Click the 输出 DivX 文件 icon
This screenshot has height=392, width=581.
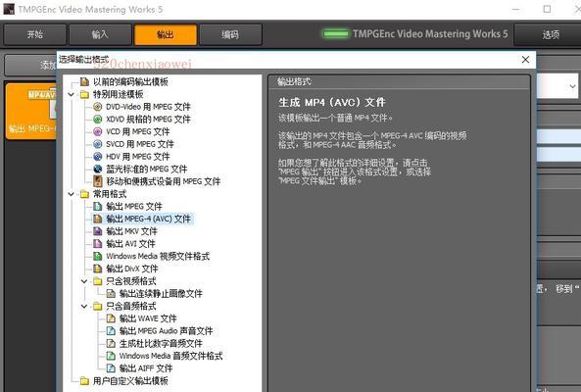point(97,269)
